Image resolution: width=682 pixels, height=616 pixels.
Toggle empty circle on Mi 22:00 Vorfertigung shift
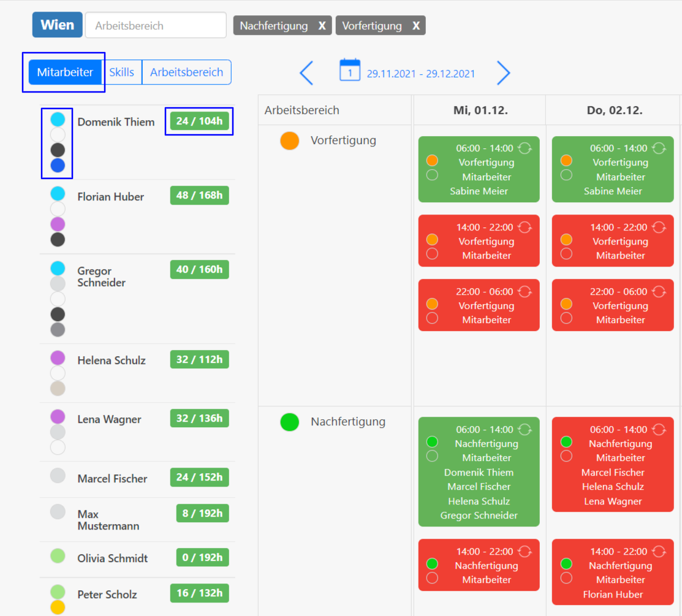point(432,318)
